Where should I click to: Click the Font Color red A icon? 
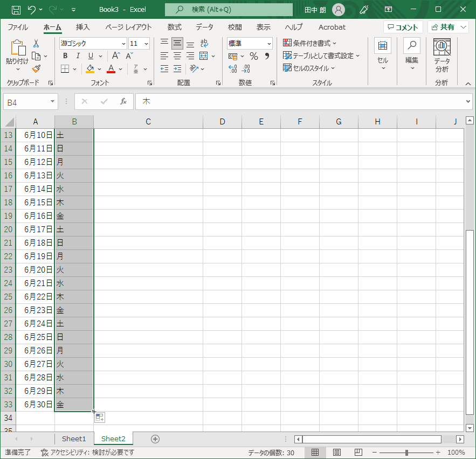111,69
